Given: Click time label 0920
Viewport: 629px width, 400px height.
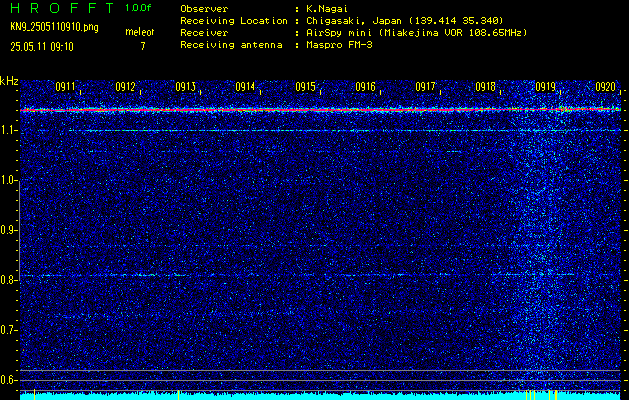Looking at the screenshot, I should [x=605, y=87].
